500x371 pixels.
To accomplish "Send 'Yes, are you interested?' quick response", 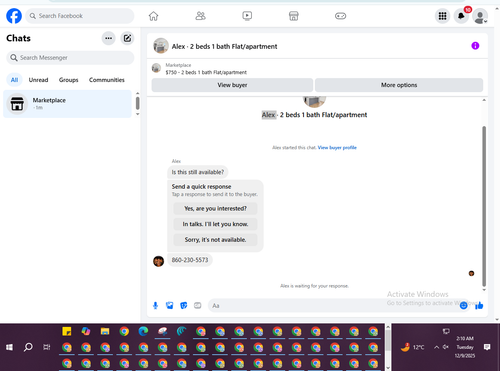I will pyautogui.click(x=215, y=209).
